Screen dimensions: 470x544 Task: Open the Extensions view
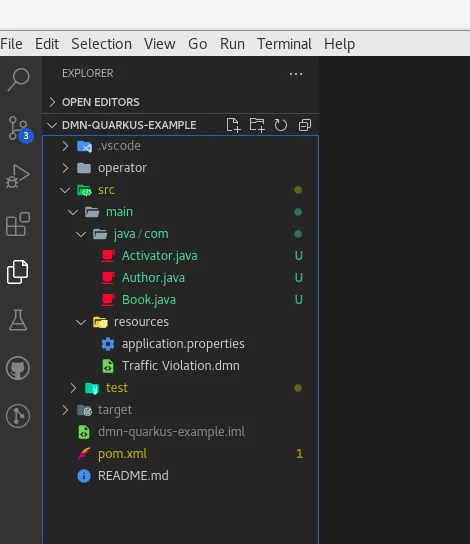click(18, 224)
